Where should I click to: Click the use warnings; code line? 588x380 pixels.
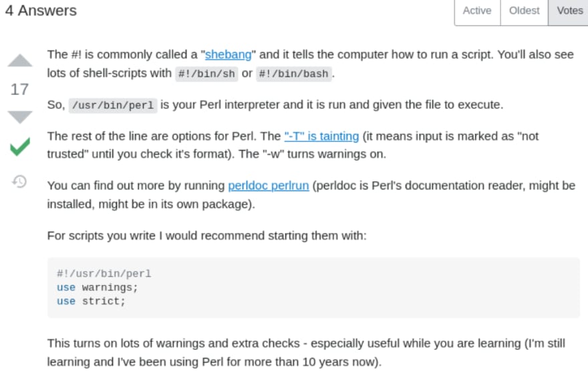point(98,287)
